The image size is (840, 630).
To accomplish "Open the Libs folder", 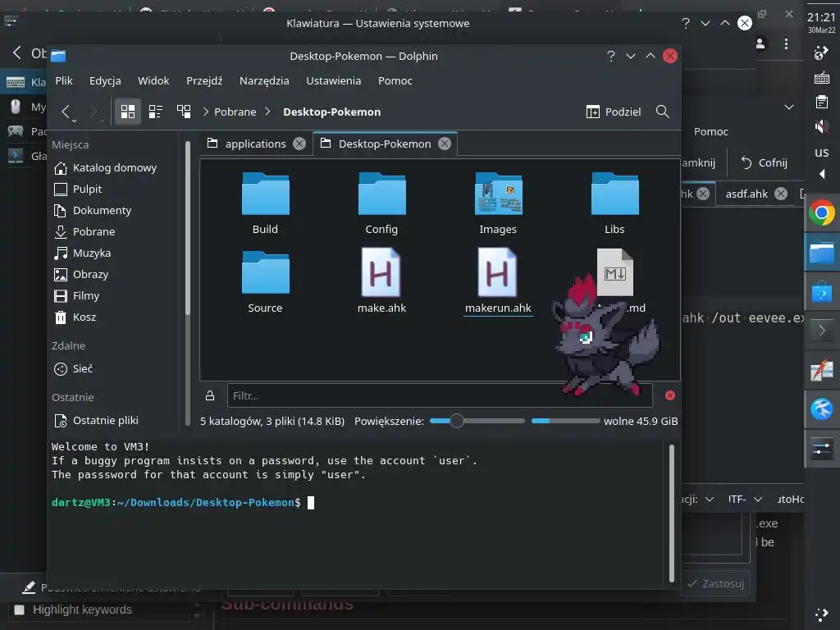I will click(x=614, y=203).
